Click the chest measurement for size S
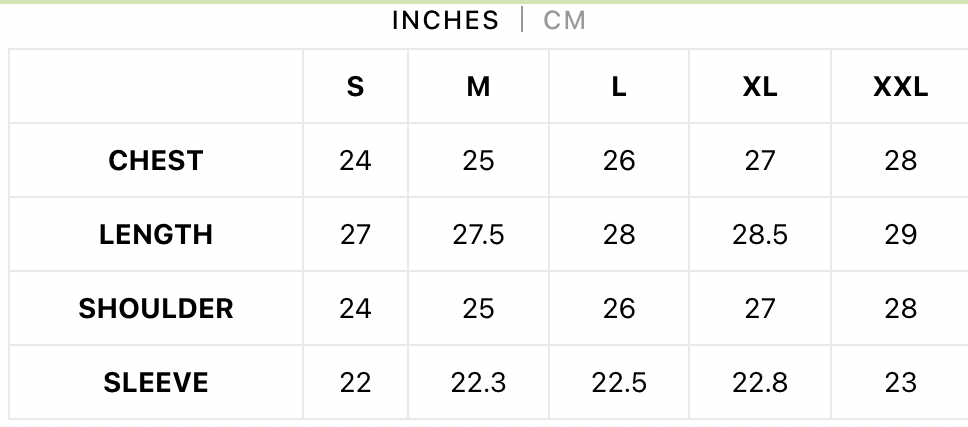 pos(355,160)
